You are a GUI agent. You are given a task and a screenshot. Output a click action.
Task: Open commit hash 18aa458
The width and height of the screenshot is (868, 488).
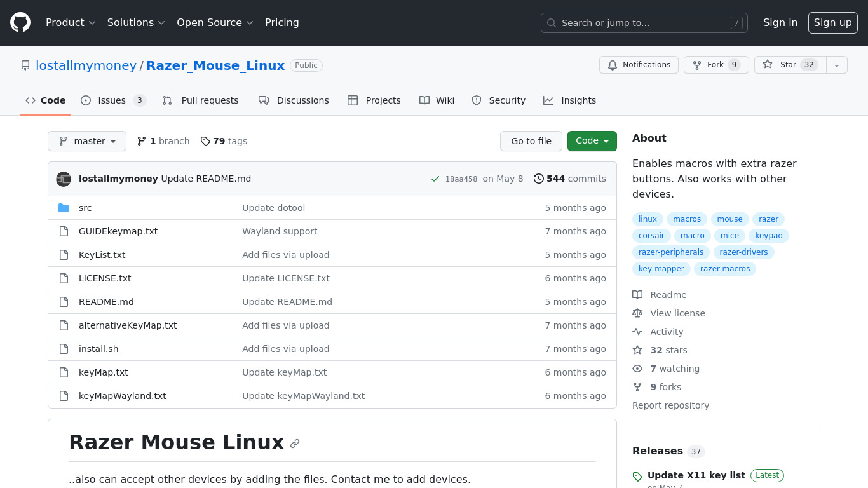click(x=461, y=179)
